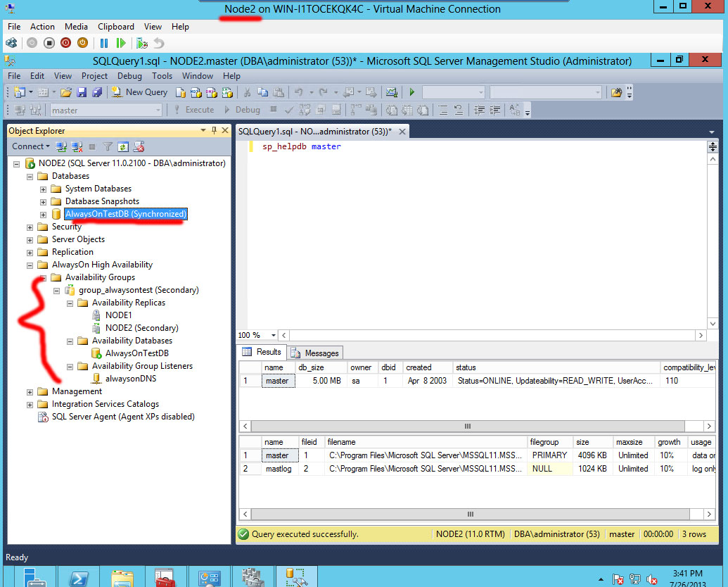This screenshot has width=728, height=587.
Task: Select the AlwaysOnTestDB (Synchronized) database node
Action: (x=125, y=214)
